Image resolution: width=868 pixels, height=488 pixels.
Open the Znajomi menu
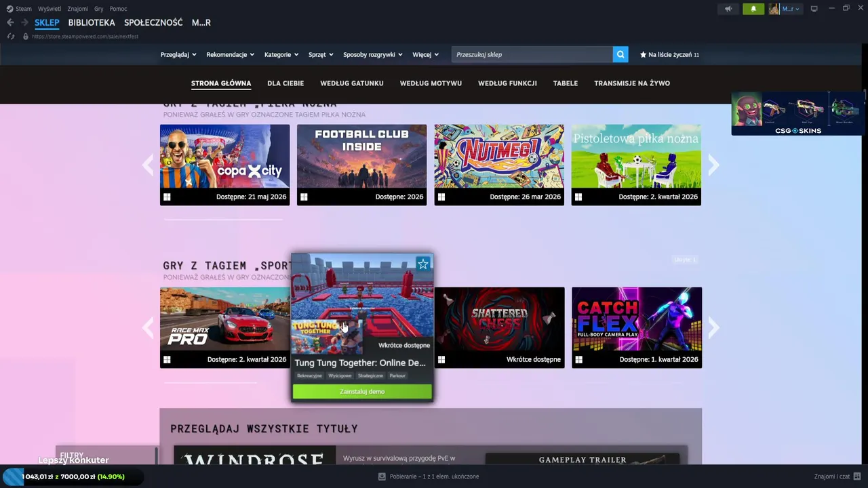pyautogui.click(x=78, y=9)
